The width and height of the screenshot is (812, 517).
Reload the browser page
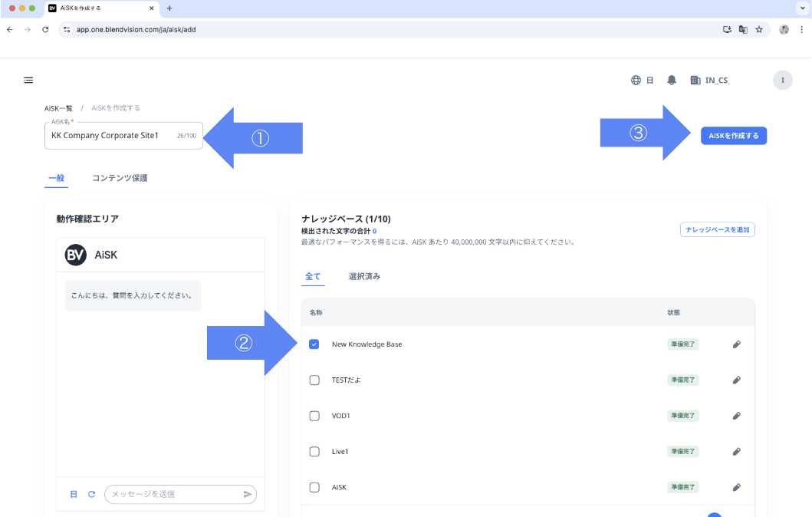pos(45,29)
